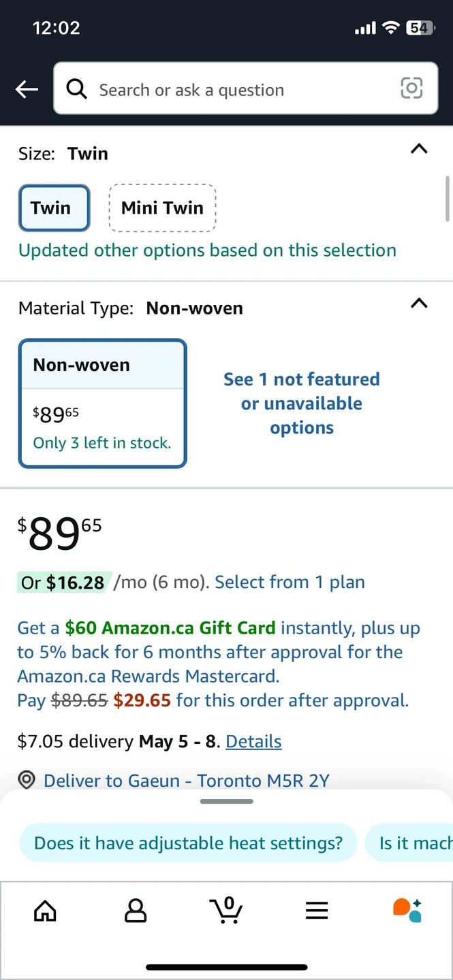
Task: Tap the bottom sheet drag handle
Action: (x=227, y=802)
